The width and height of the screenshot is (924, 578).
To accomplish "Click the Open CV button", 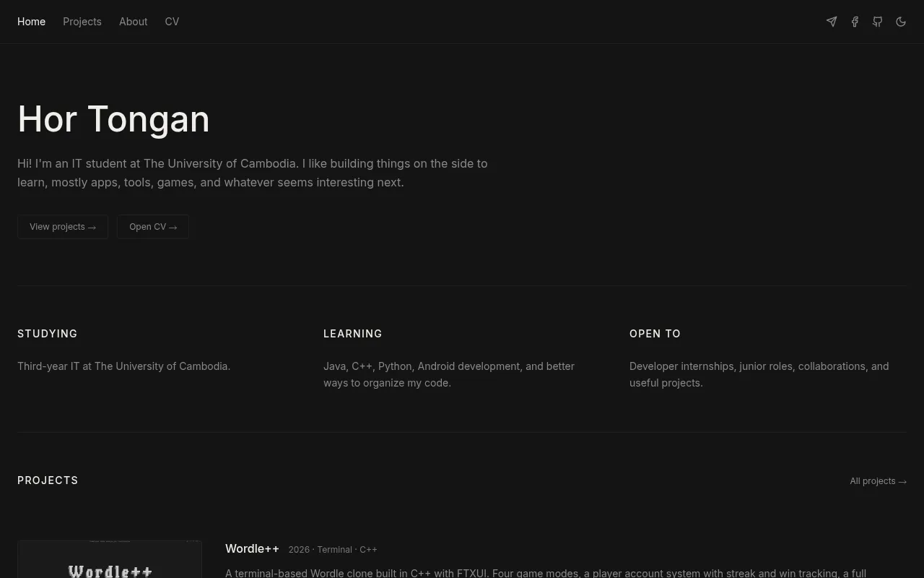I will pyautogui.click(x=153, y=227).
